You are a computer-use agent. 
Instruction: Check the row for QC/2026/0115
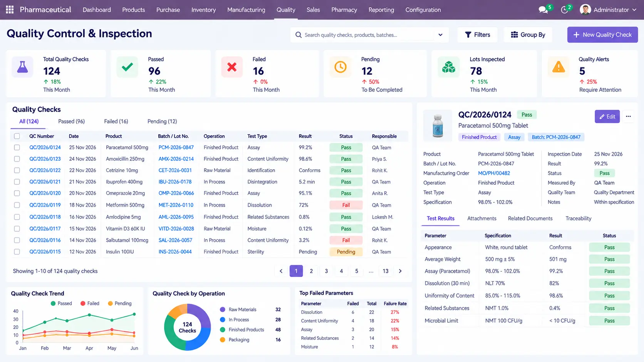(x=17, y=252)
